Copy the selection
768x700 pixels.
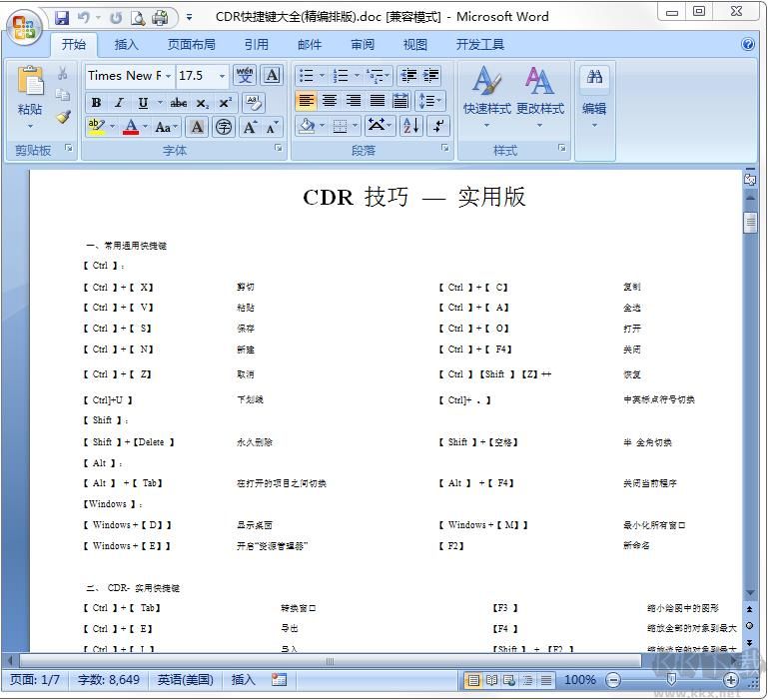[x=63, y=95]
